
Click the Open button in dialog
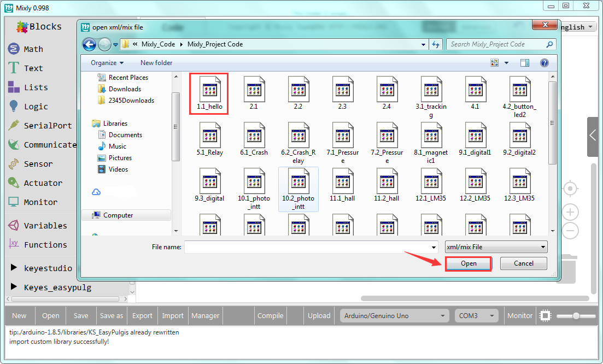pos(469,263)
